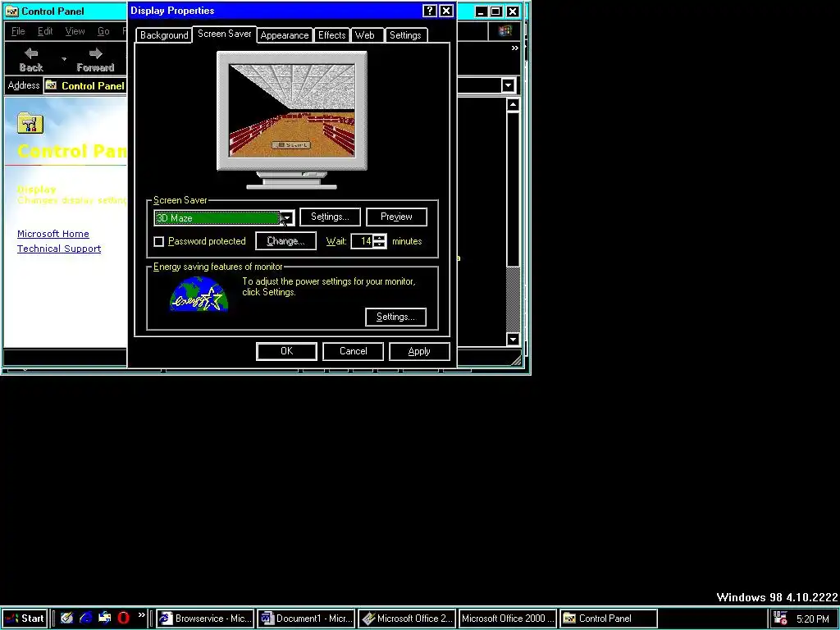840x630 pixels.
Task: Switch to the Background tab
Action: coord(164,35)
